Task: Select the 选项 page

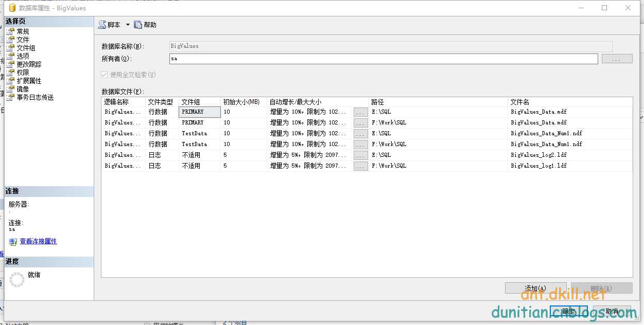Action: click(x=23, y=56)
